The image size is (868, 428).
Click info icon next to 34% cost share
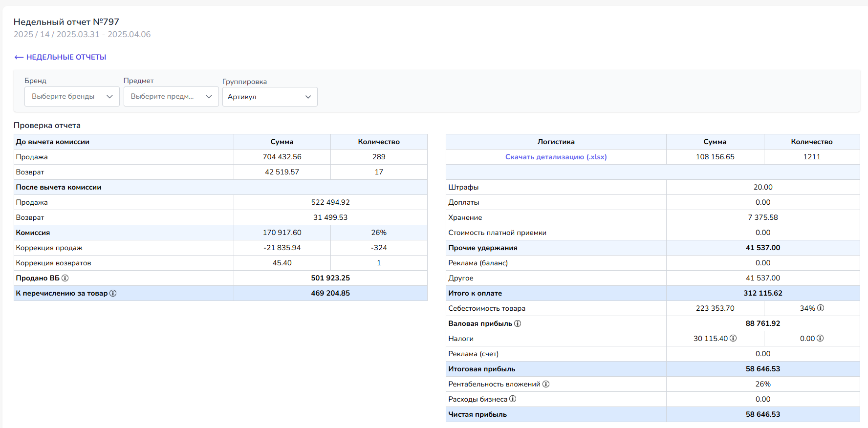point(821,308)
